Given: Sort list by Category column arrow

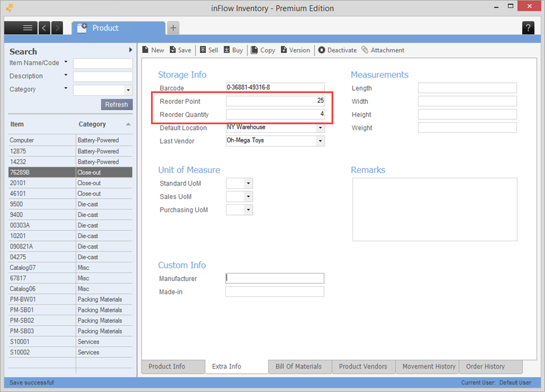Looking at the screenshot, I should [x=128, y=124].
